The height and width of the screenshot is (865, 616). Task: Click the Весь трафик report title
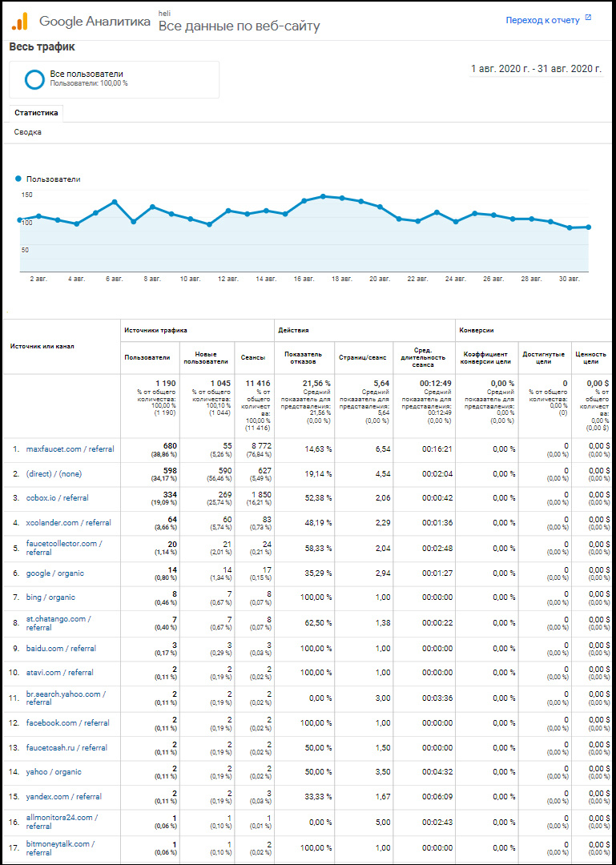pyautogui.click(x=42, y=47)
